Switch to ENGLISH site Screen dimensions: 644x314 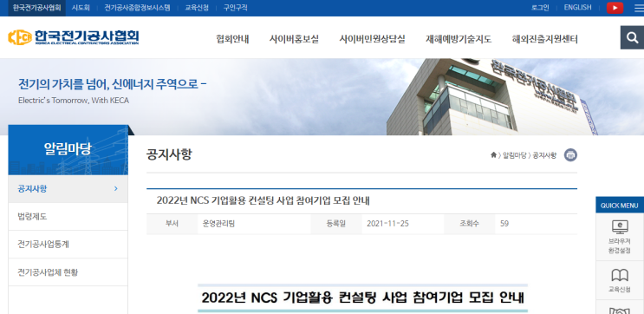point(577,8)
